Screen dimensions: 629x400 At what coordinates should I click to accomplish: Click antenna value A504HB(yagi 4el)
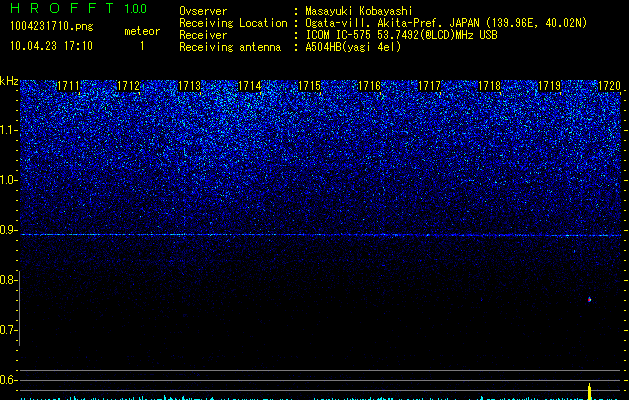[353, 47]
